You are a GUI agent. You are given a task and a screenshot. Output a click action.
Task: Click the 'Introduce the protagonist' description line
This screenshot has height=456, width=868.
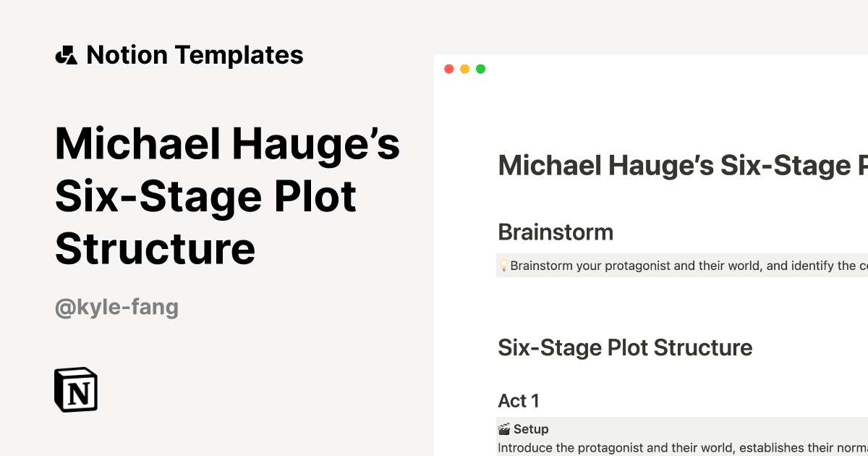(x=680, y=448)
